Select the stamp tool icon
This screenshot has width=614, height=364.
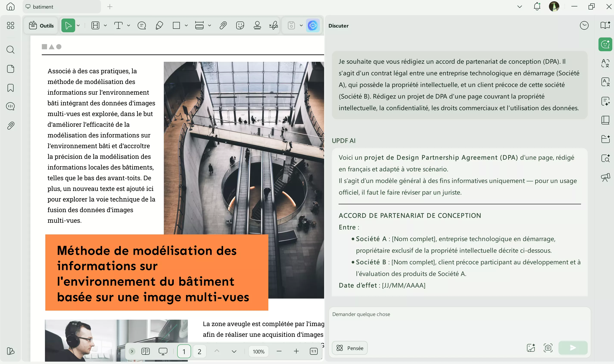257,26
